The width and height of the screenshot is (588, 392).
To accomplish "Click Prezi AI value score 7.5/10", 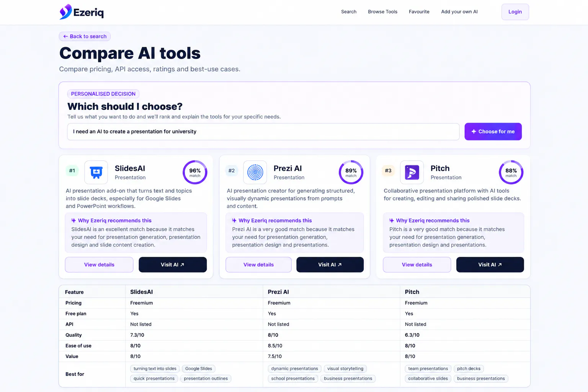I will click(x=275, y=356).
